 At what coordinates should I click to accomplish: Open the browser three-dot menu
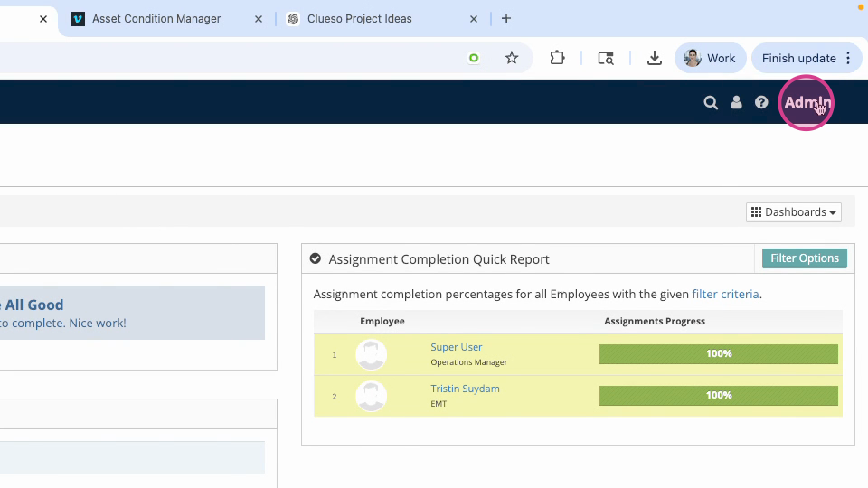point(848,58)
